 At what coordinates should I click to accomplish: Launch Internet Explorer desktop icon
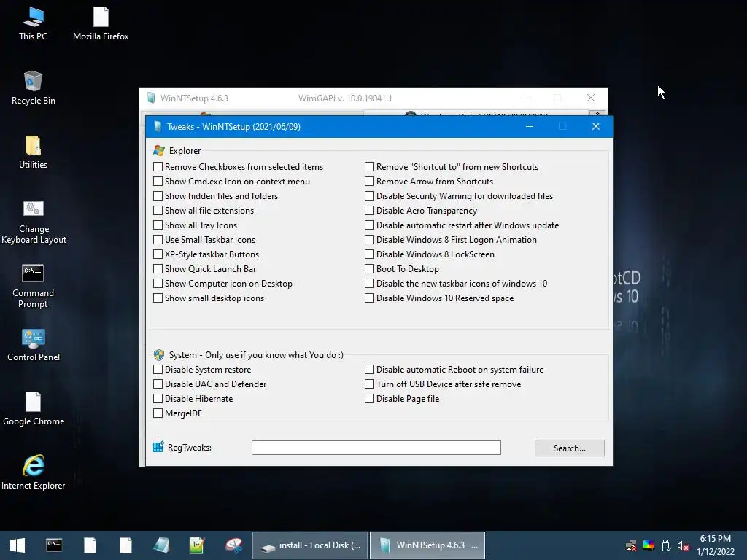34,472
